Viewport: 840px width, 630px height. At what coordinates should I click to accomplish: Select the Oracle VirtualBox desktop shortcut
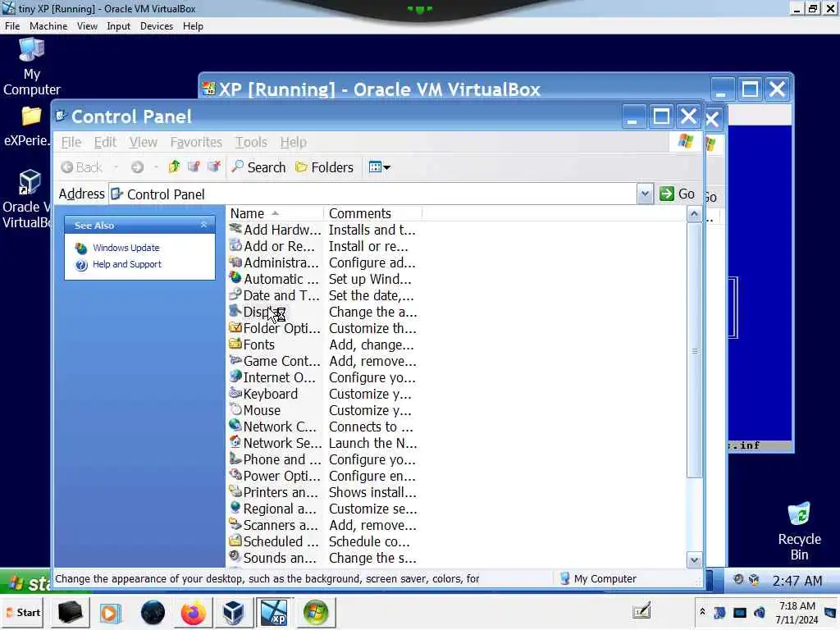click(x=25, y=199)
